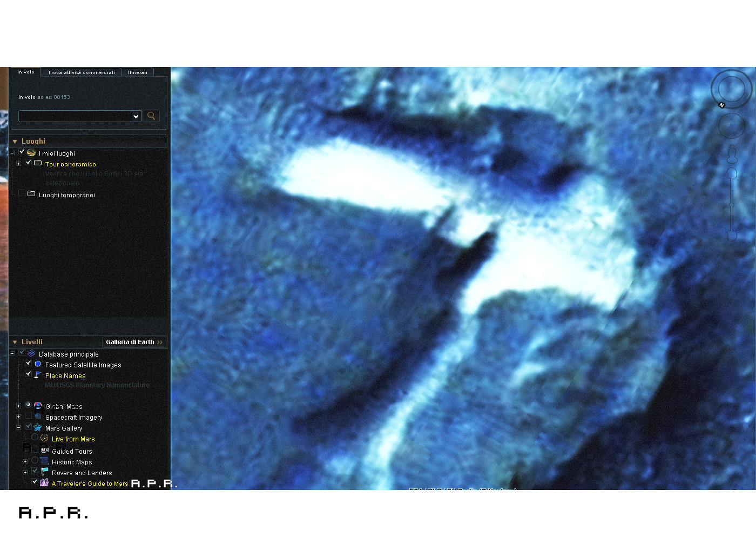Open the search history dropdown arrow
This screenshot has height=557, width=756.
point(136,116)
